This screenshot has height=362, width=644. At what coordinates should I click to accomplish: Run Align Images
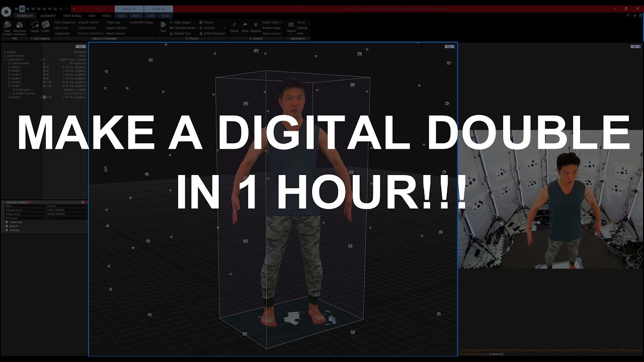[180, 23]
